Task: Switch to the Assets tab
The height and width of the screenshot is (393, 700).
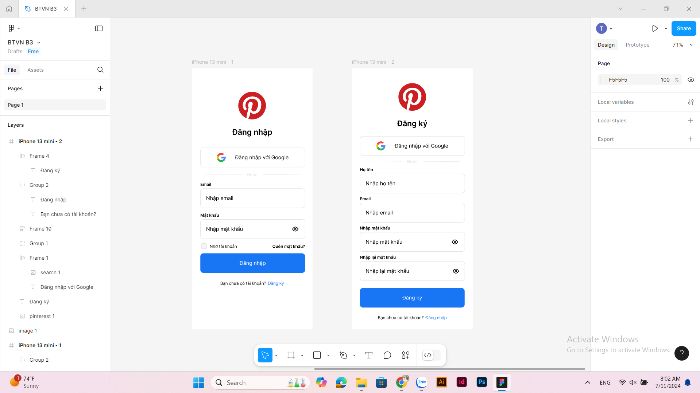Action: pyautogui.click(x=35, y=70)
